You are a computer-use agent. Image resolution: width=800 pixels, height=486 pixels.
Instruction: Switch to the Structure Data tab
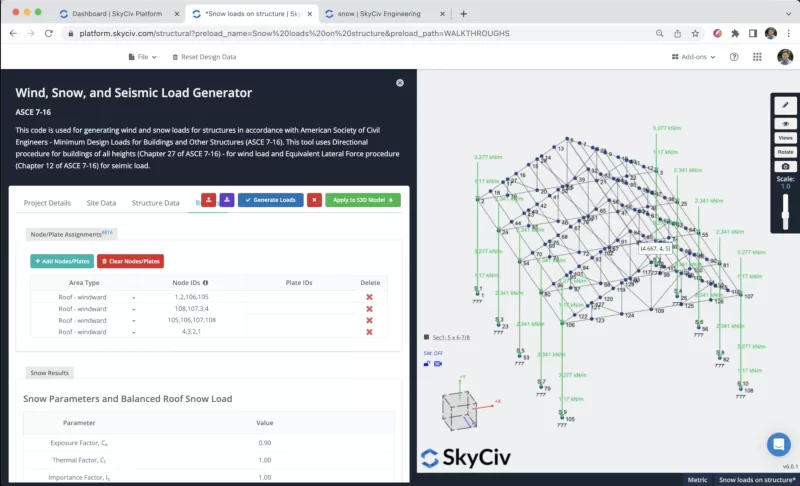point(156,203)
